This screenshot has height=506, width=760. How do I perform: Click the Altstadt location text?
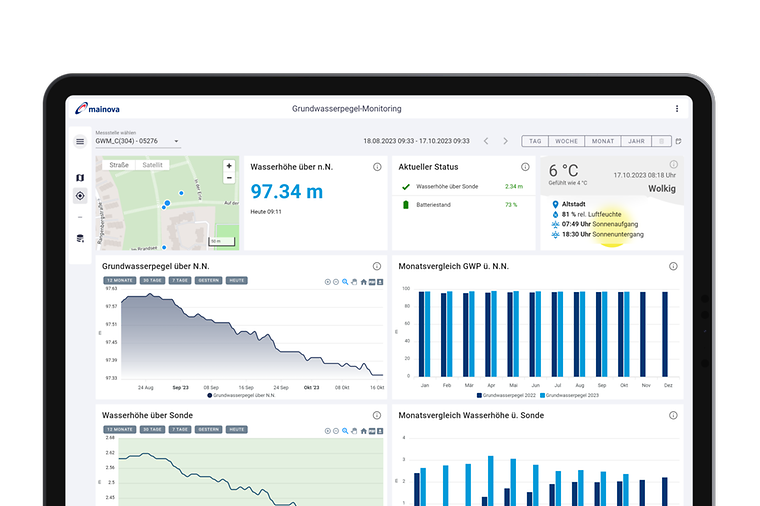[x=573, y=204]
